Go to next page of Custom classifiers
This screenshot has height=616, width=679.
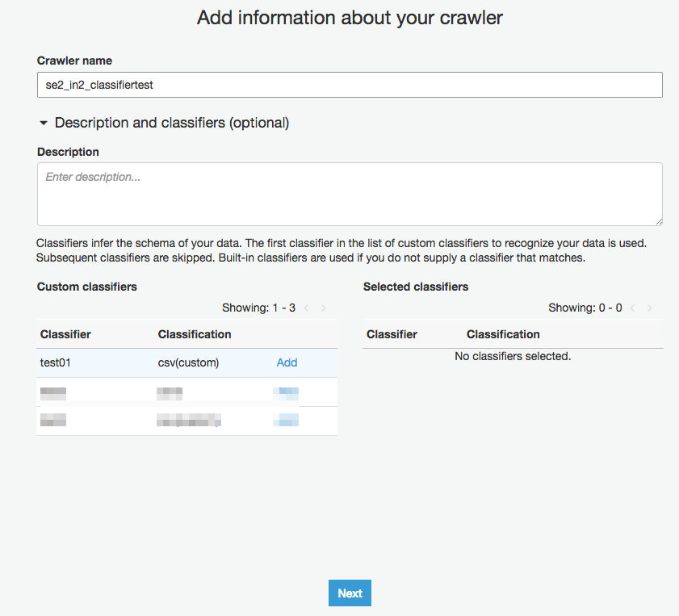pyautogui.click(x=323, y=308)
